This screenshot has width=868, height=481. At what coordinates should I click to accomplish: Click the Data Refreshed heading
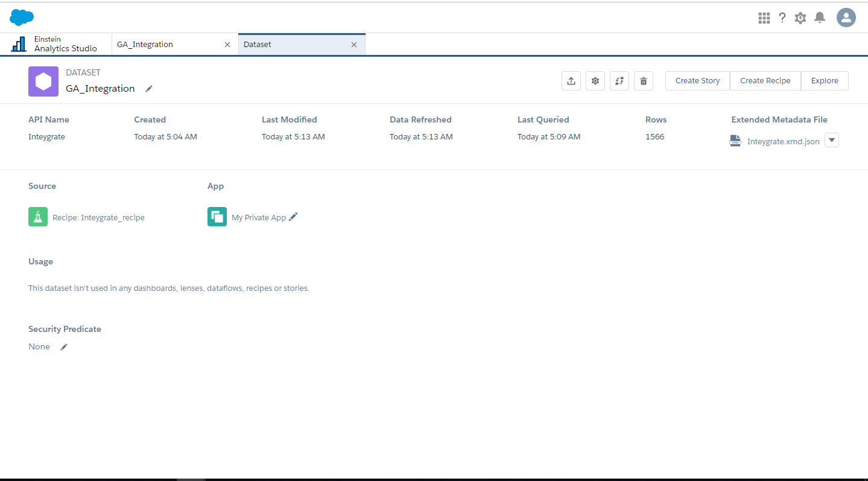click(x=420, y=119)
